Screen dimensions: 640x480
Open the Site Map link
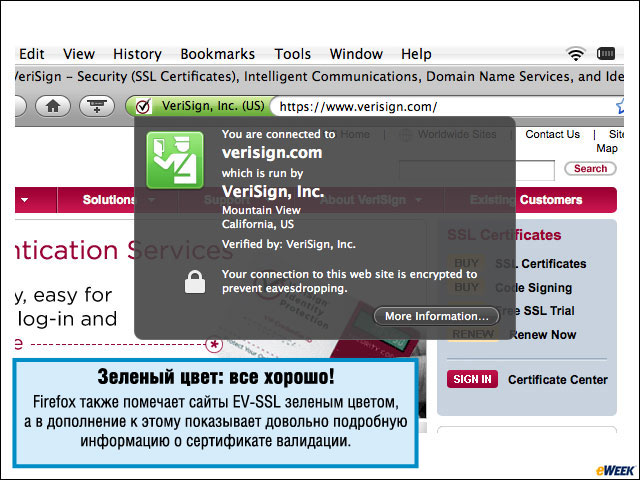pos(611,141)
